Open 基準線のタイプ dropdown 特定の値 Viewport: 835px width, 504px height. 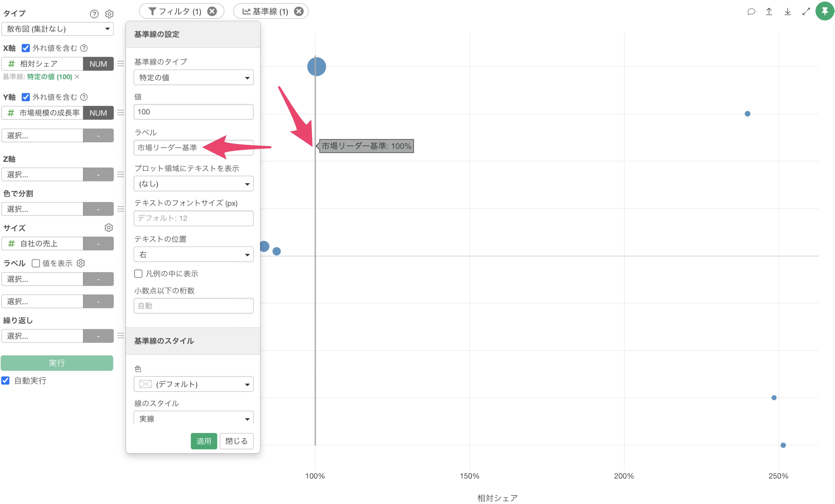click(x=193, y=77)
